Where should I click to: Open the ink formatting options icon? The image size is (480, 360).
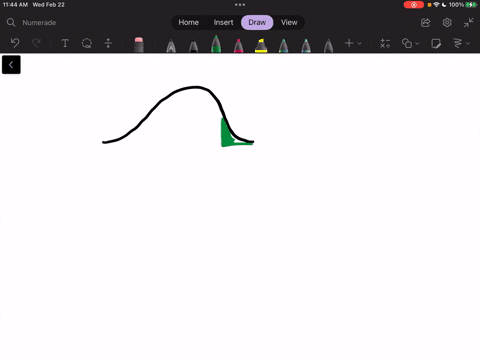tap(458, 43)
